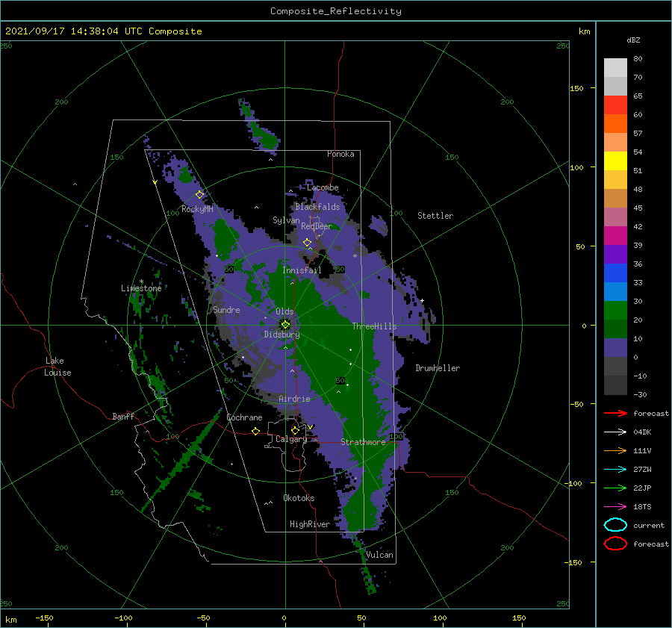Select the Lacombe city label
Screen dimensions: 672x628
point(323,187)
